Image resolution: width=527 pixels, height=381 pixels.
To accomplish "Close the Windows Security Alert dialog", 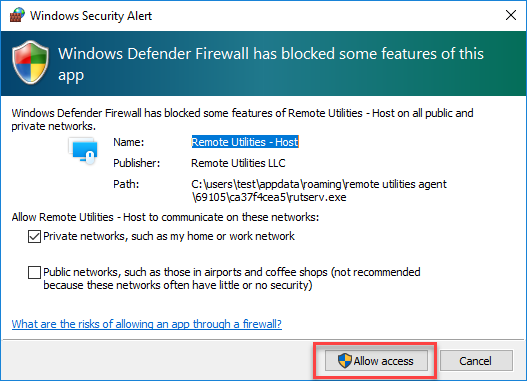I will [511, 15].
